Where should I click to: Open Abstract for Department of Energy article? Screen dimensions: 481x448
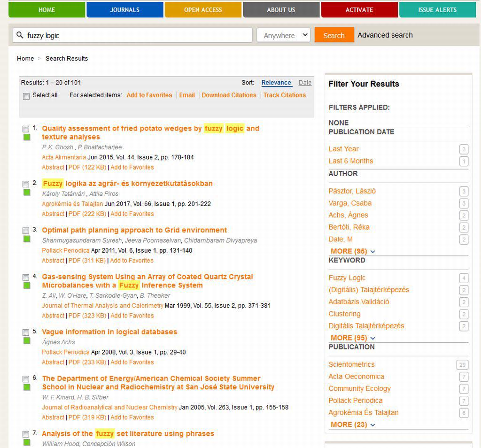53,417
